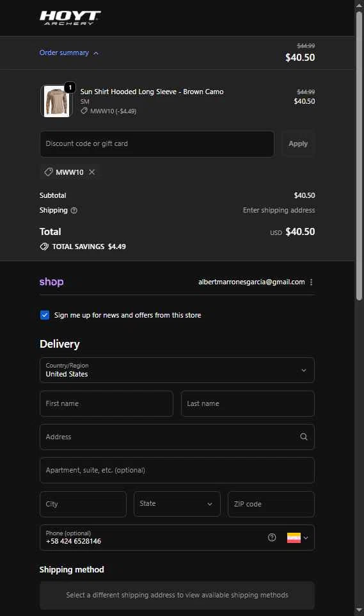The width and height of the screenshot is (364, 616).
Task: Click the address search magnifier icon
Action: pyautogui.click(x=303, y=437)
